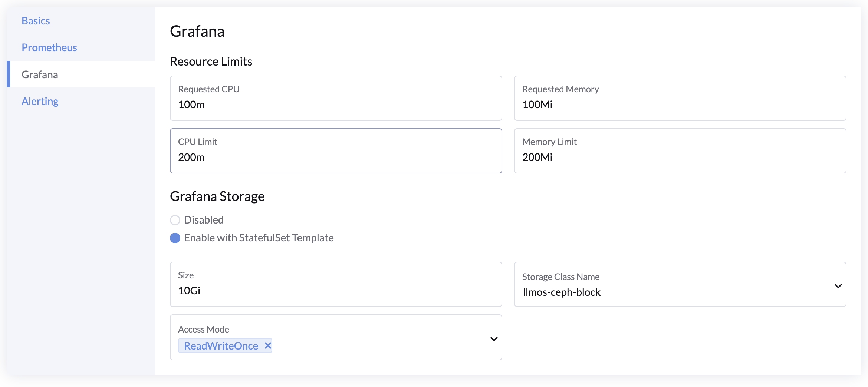Go to the Alerting section
Viewport: 868px width, 387px height.
[40, 101]
